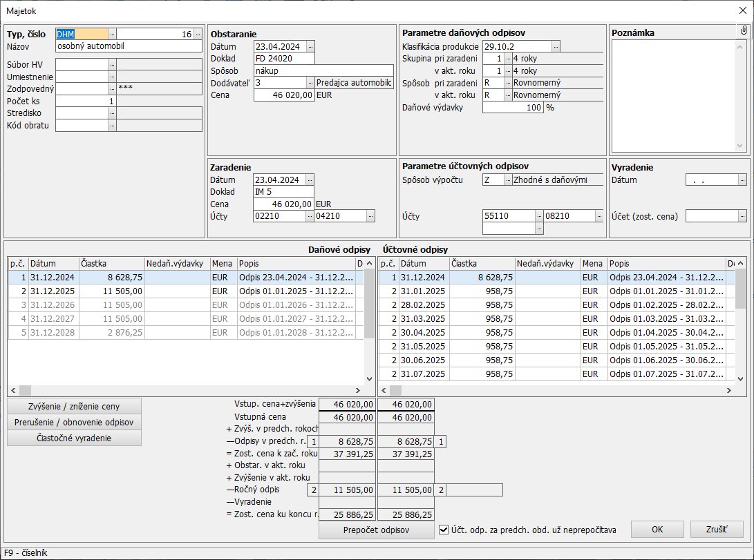Click Prepočet odpisov button

click(x=377, y=530)
